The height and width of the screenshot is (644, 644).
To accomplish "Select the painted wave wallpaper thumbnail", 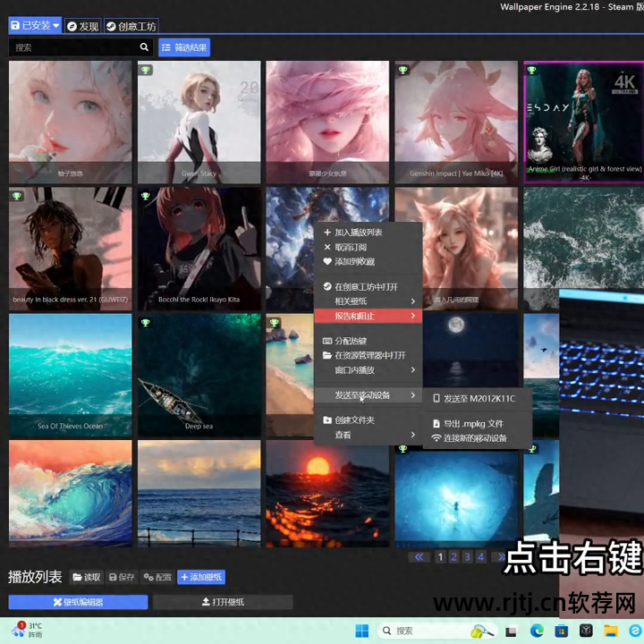I will click(x=71, y=494).
